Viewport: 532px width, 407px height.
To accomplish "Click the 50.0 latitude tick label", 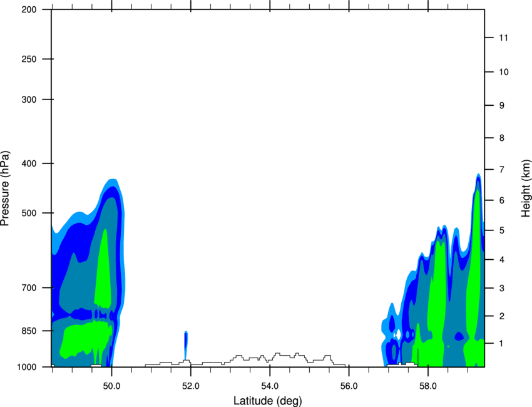I will (x=111, y=386).
